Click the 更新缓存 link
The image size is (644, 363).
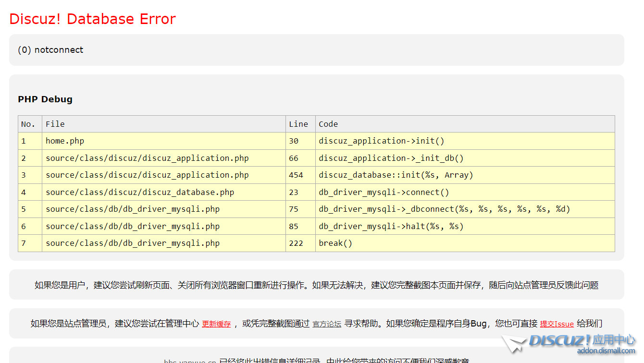pyautogui.click(x=216, y=324)
